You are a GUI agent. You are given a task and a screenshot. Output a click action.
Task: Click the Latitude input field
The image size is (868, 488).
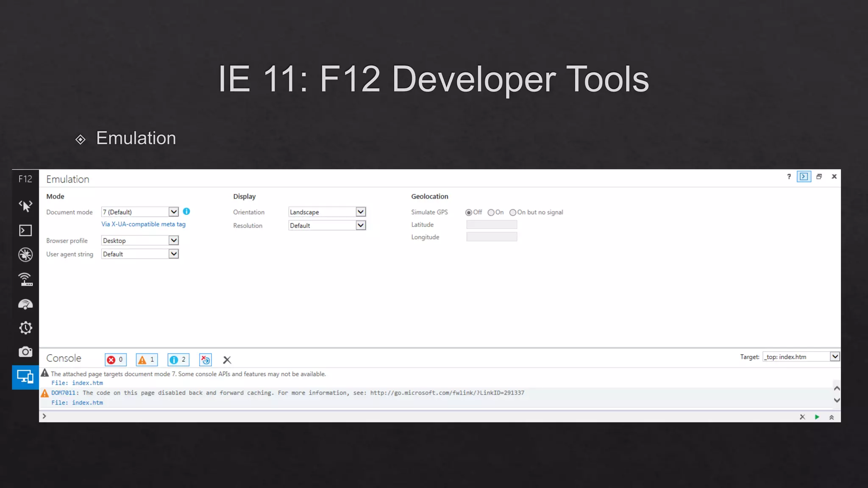pyautogui.click(x=492, y=225)
